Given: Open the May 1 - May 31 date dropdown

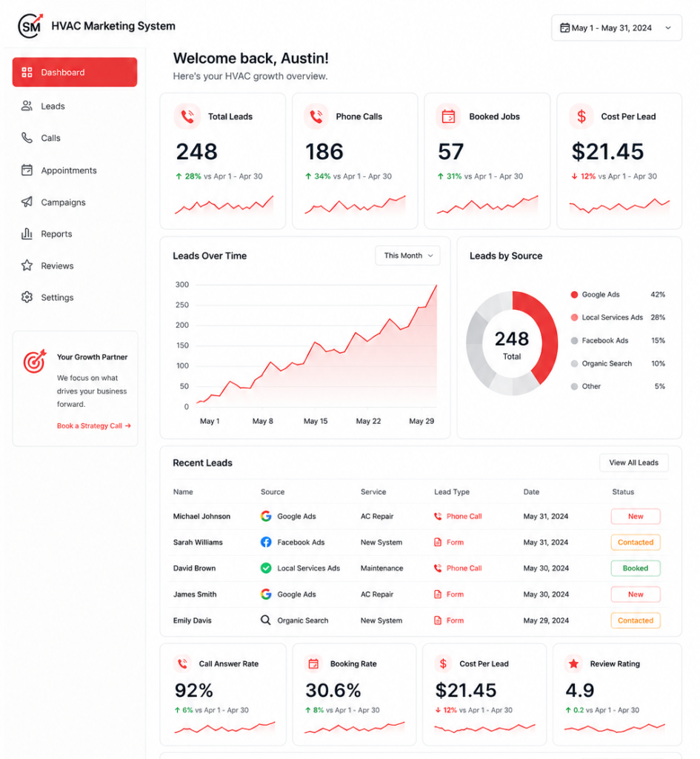Looking at the screenshot, I should 616,27.
